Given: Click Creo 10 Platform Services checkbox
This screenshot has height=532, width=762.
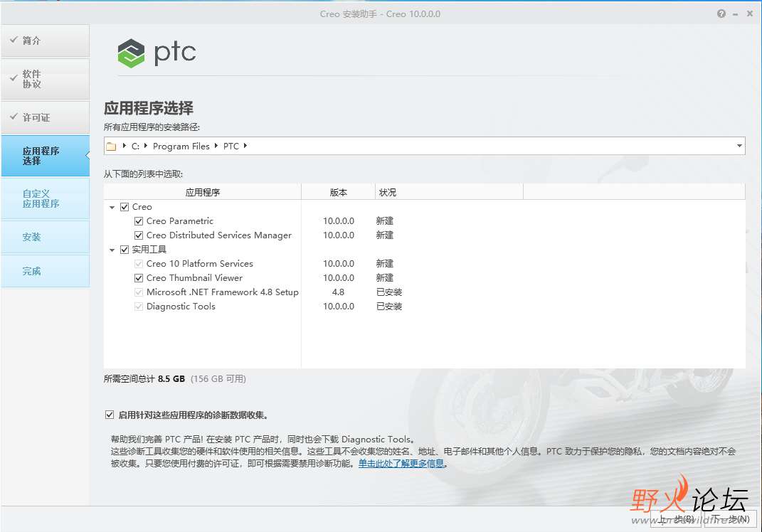Looking at the screenshot, I should (139, 264).
